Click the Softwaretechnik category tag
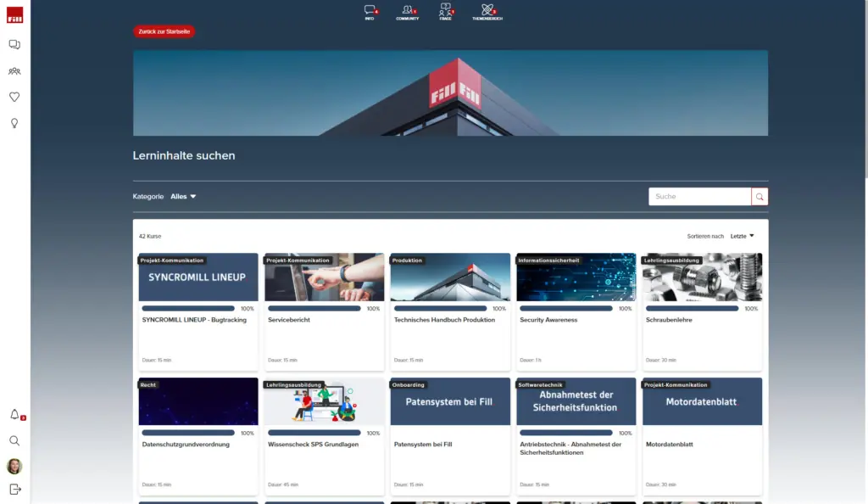The width and height of the screenshot is (868, 504). (x=540, y=385)
